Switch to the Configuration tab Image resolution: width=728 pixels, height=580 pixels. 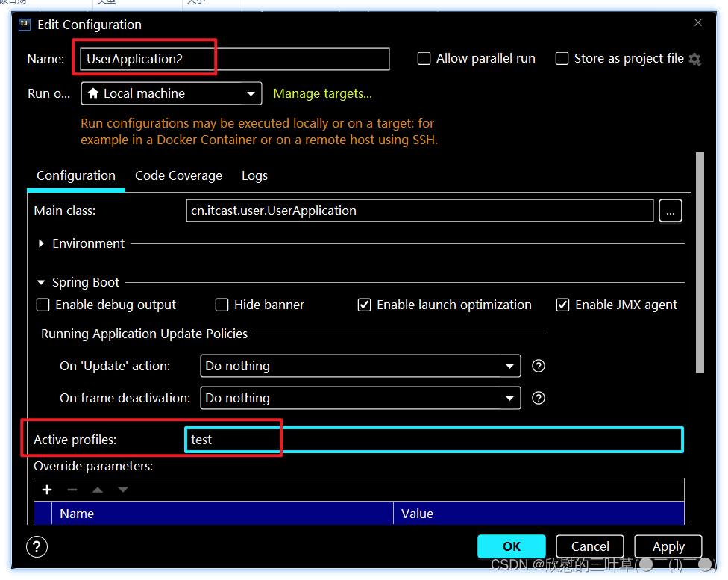tap(76, 175)
